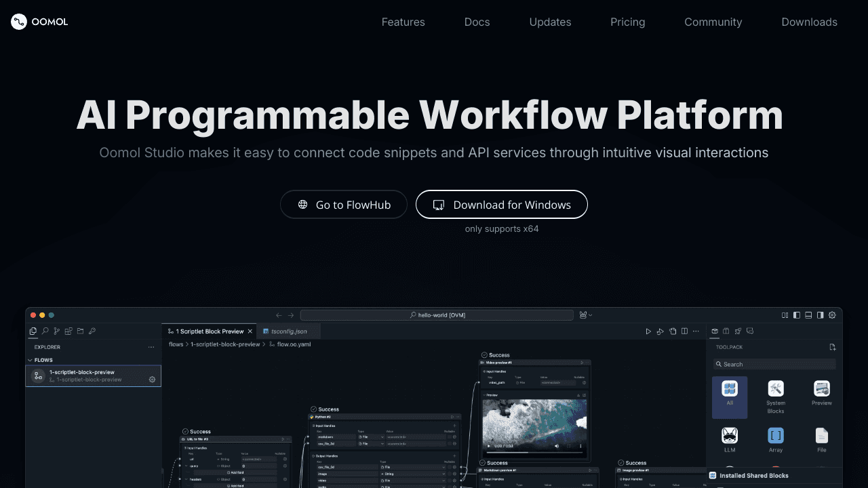Close the 1 Scriptlet Block Preview tab
Image resolution: width=868 pixels, height=488 pixels.
click(250, 331)
